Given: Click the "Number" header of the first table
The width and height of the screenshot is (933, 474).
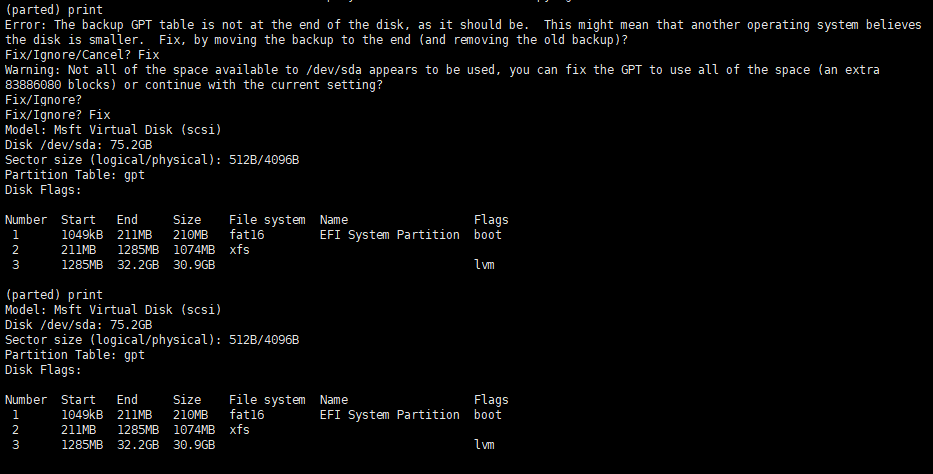Looking at the screenshot, I should (26, 220).
